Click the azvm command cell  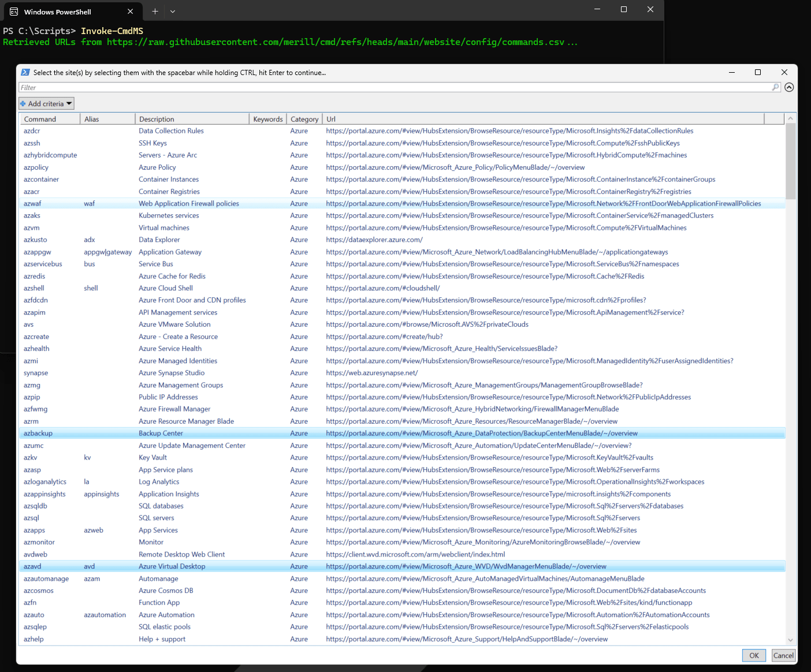click(x=32, y=227)
